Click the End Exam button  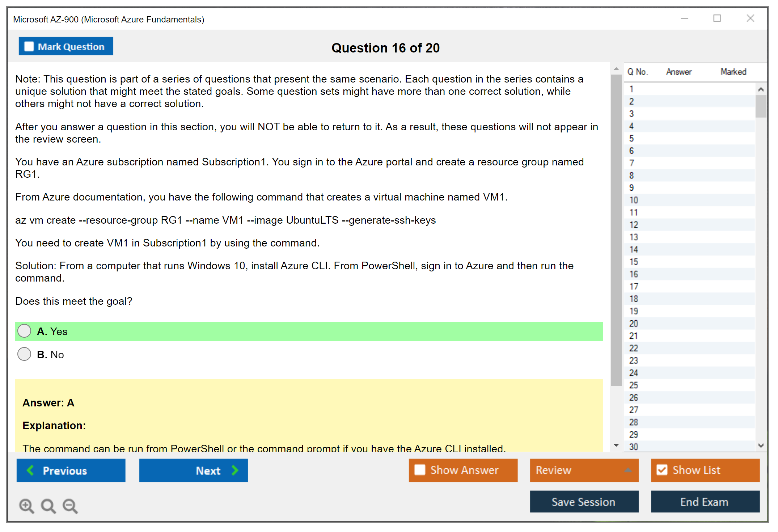pos(705,502)
